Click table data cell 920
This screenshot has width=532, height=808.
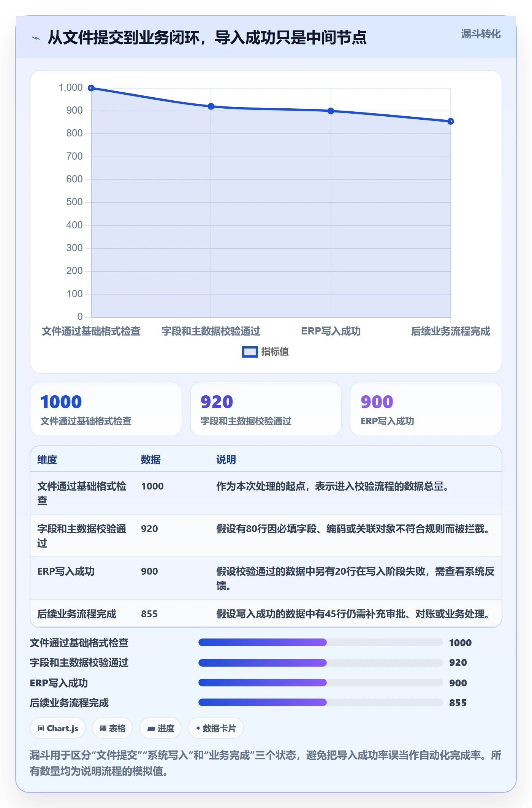(x=149, y=529)
